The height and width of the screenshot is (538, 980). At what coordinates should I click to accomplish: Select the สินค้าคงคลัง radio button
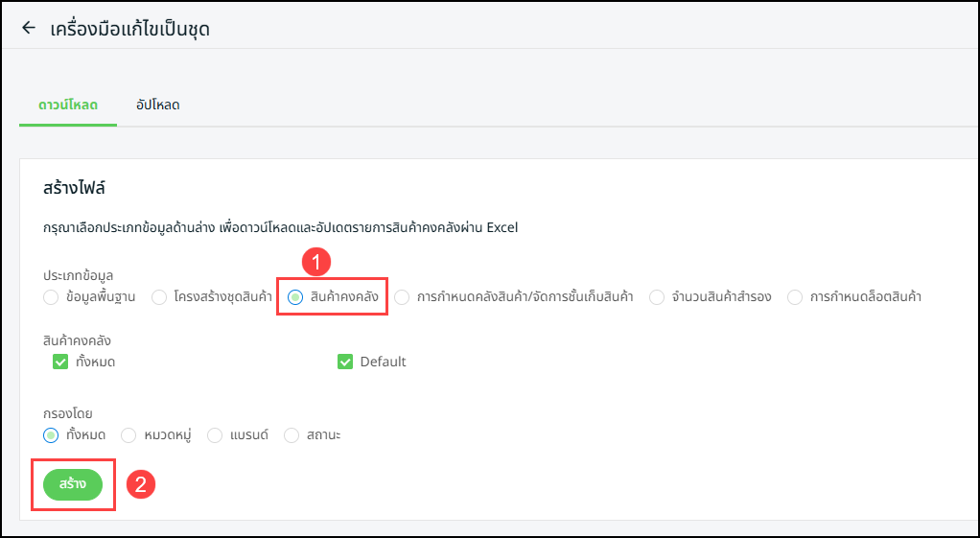point(295,297)
